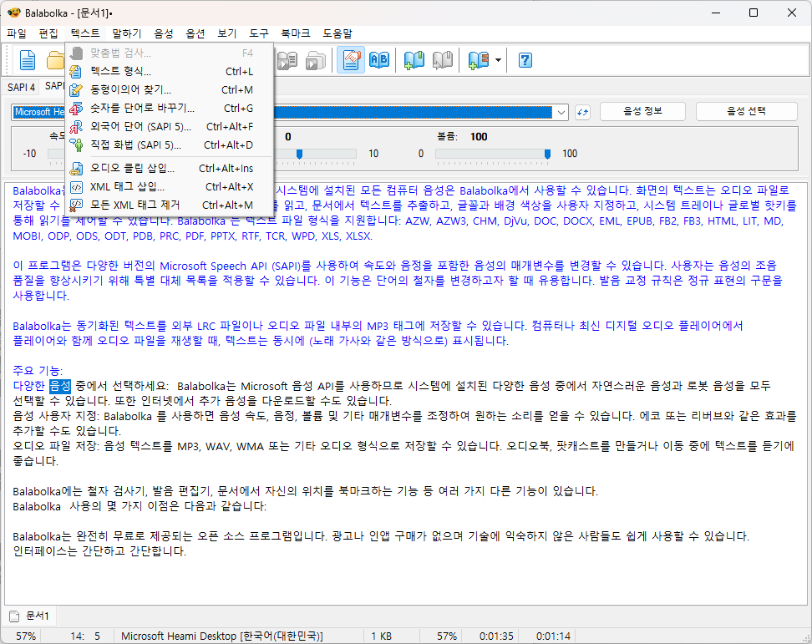Viewport: 812px width, 644px height.
Task: Click the AB book toolbar icon
Action: 379,60
